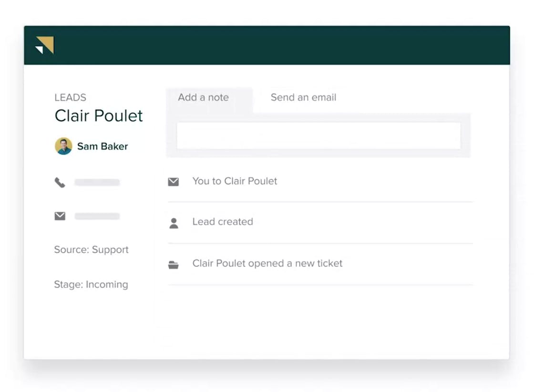Select the Source: Support field
This screenshot has height=392, width=534.
pos(91,249)
